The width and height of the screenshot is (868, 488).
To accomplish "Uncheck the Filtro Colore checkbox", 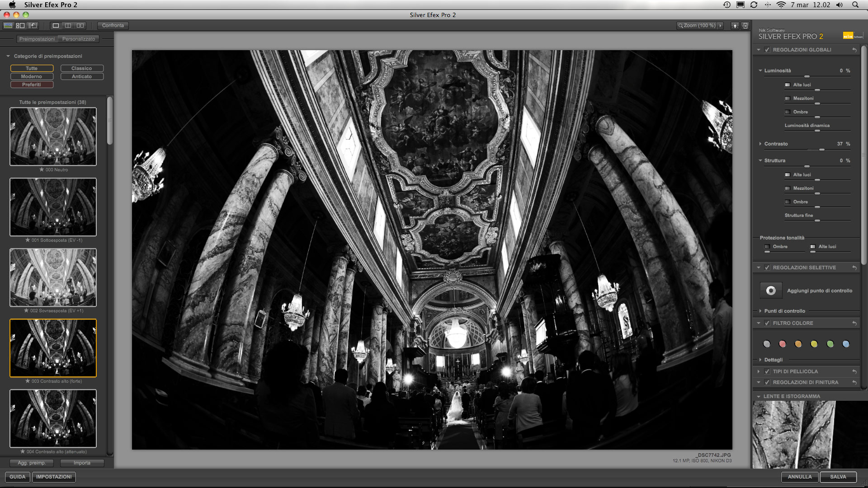I will (767, 324).
